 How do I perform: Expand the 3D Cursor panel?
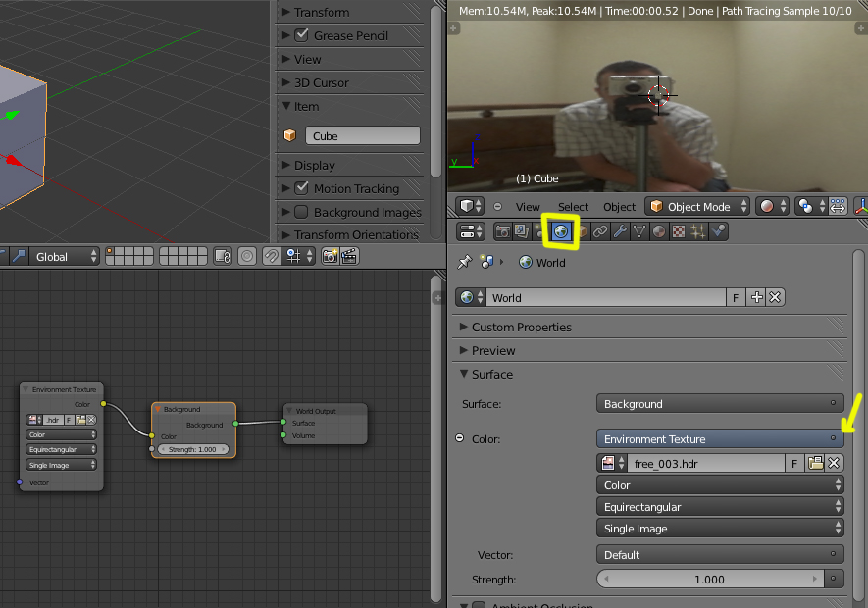coord(349,82)
